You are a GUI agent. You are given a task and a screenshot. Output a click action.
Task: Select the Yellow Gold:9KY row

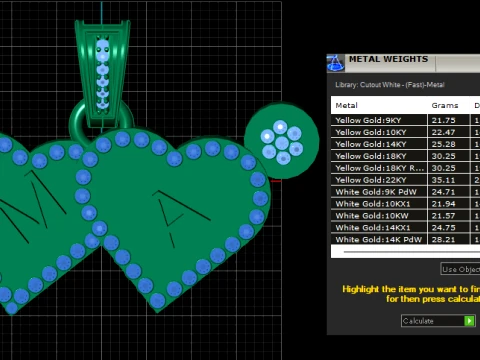[405, 120]
